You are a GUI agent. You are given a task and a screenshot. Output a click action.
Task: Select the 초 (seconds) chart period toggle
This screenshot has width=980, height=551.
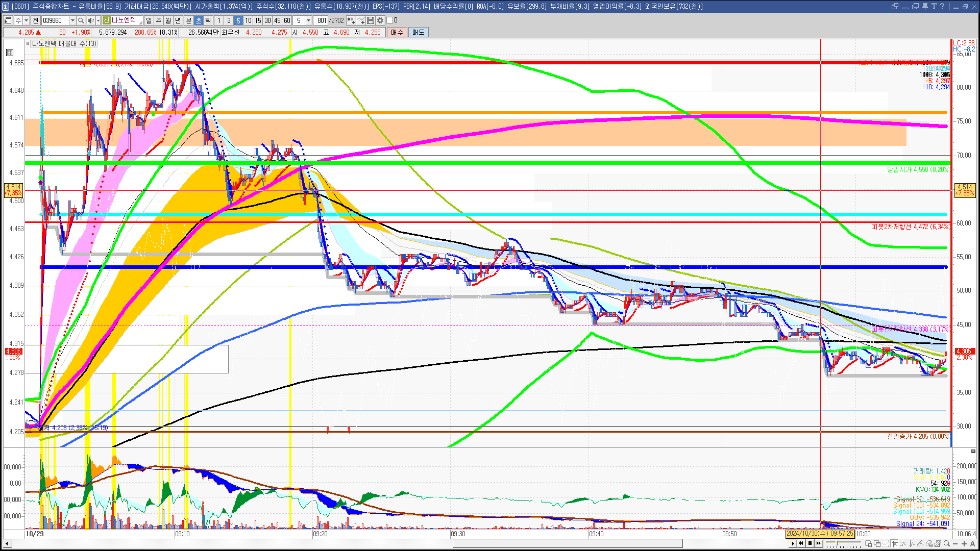pos(199,20)
